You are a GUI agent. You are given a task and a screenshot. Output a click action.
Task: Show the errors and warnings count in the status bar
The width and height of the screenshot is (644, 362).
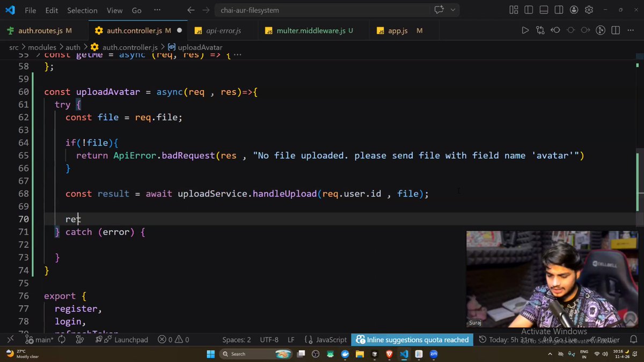click(x=173, y=339)
